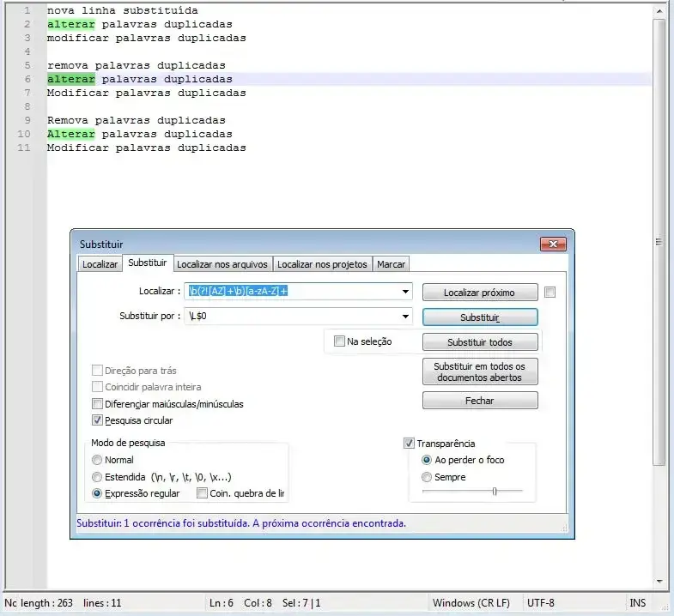
Task: Open the Localizar nos arquivos tab
Action: (222, 264)
